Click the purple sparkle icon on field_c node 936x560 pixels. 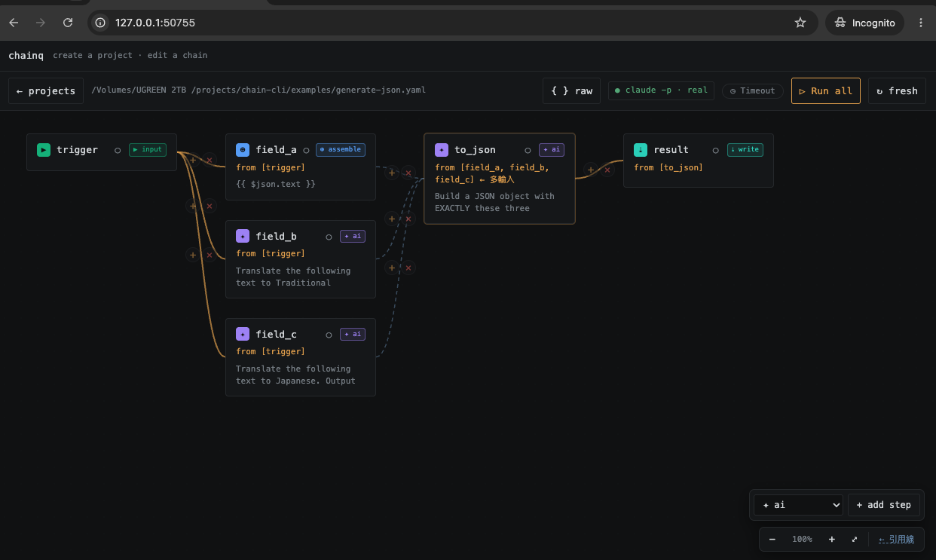243,334
